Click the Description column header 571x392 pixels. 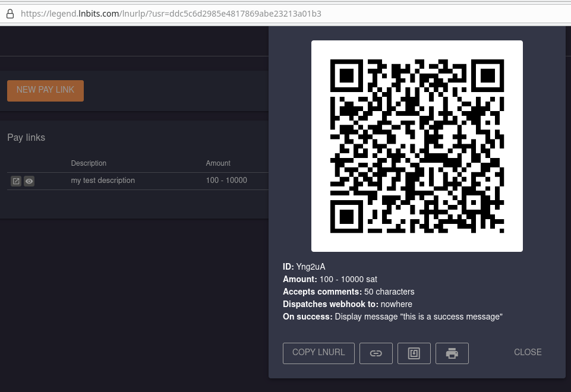click(89, 163)
